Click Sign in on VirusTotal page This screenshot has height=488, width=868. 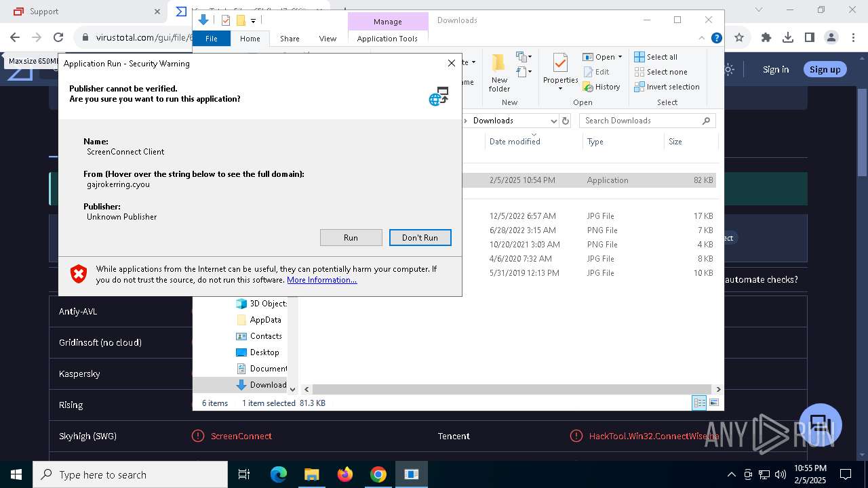(x=776, y=69)
